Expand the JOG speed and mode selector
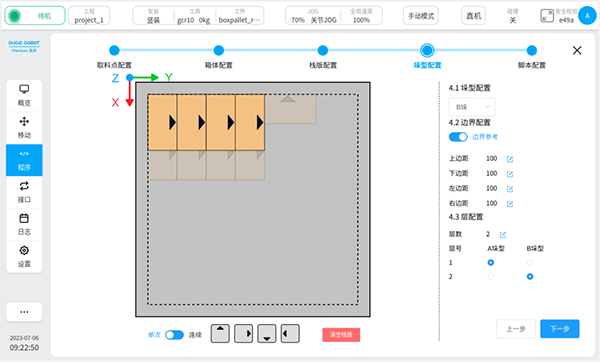The height and width of the screenshot is (362, 600). [334, 16]
